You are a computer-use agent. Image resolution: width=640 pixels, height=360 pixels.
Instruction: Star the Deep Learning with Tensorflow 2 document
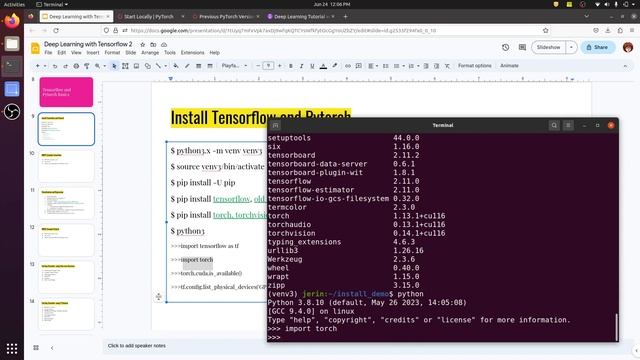[x=142, y=44]
